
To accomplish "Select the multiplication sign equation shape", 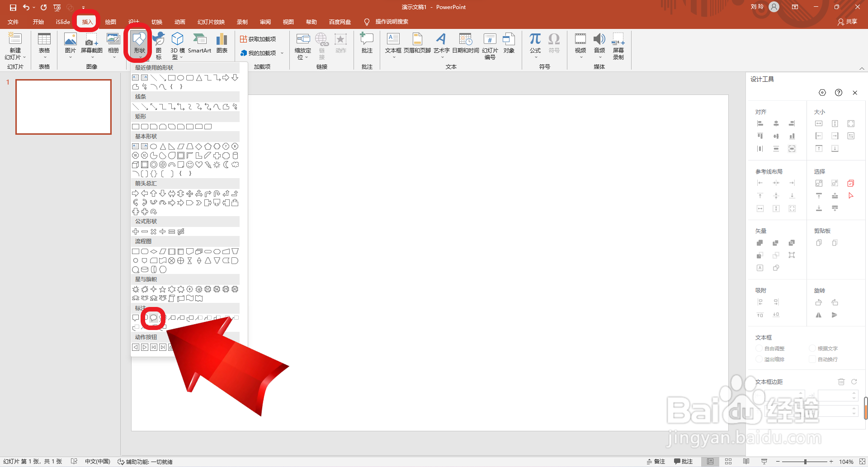I will [154, 231].
